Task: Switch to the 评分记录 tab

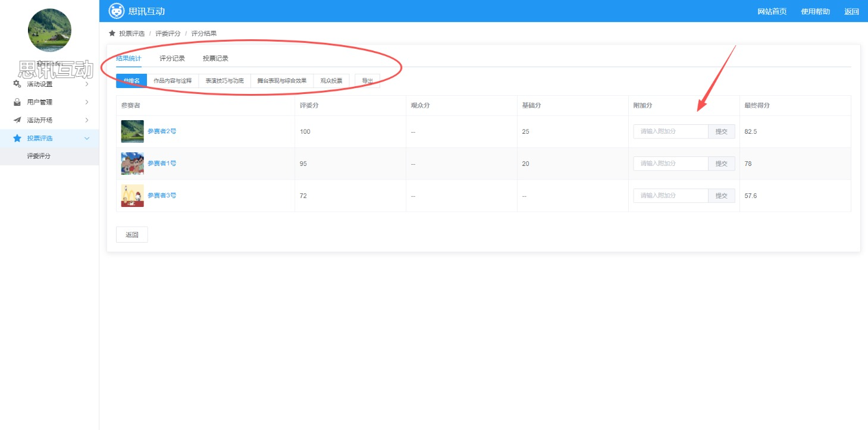Action: pos(172,58)
